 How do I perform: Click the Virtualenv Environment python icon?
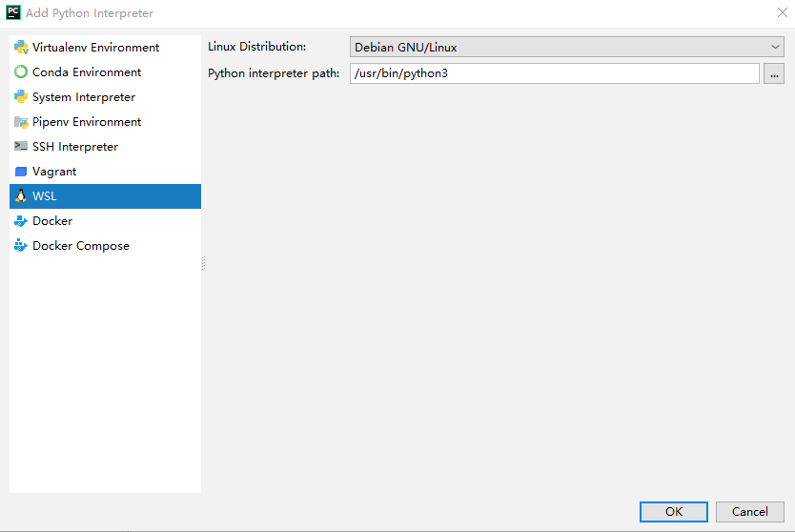(21, 47)
